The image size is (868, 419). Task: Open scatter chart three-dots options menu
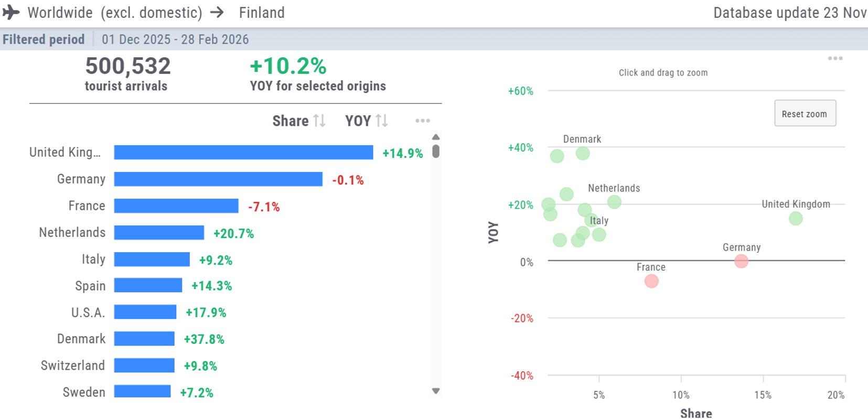(x=835, y=58)
